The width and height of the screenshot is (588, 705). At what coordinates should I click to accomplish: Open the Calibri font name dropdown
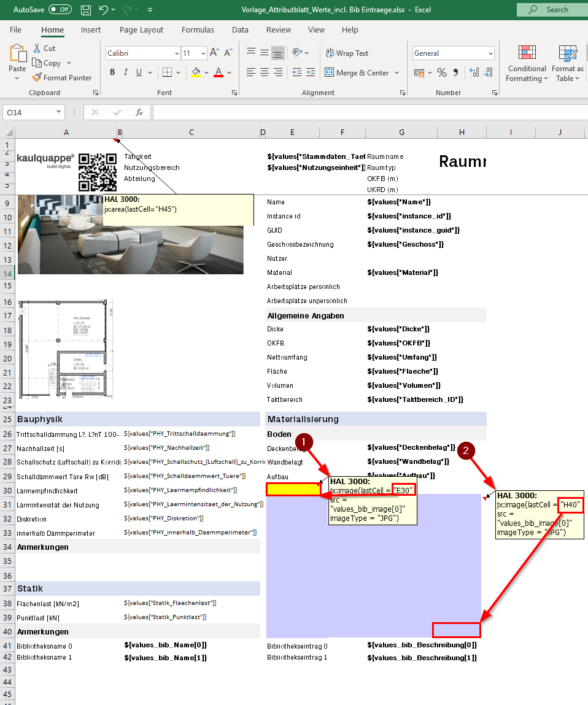[x=177, y=53]
